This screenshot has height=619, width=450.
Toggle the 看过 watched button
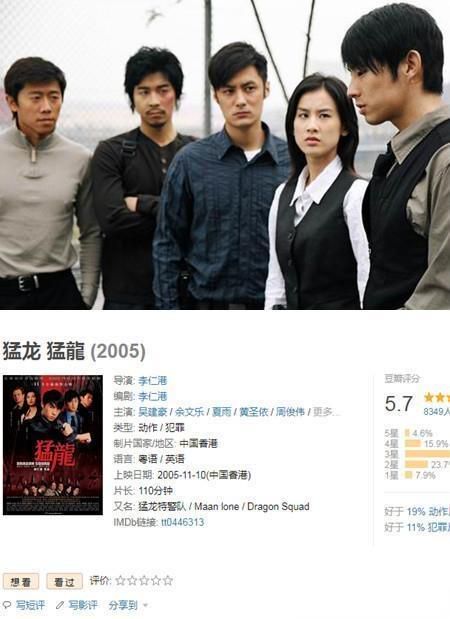(64, 581)
